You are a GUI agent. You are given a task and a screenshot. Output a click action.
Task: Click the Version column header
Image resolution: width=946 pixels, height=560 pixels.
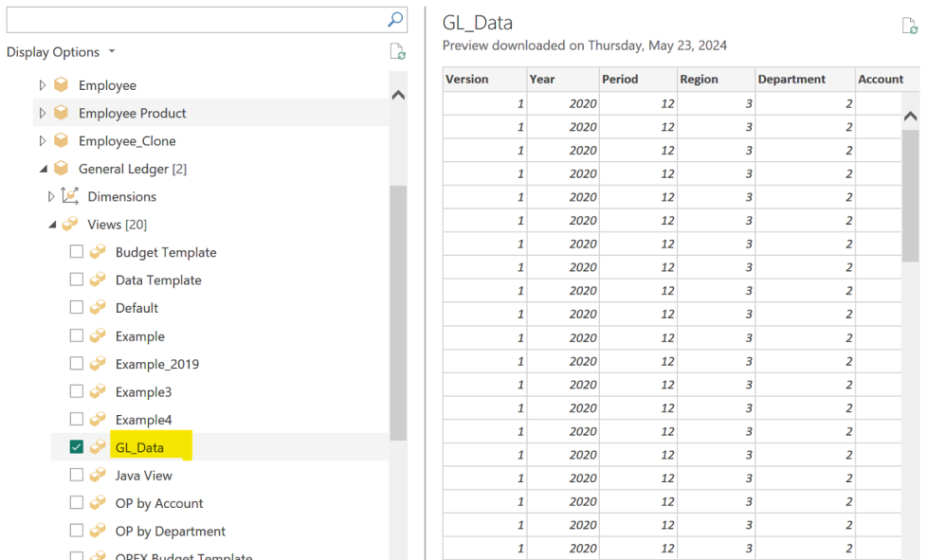484,79
